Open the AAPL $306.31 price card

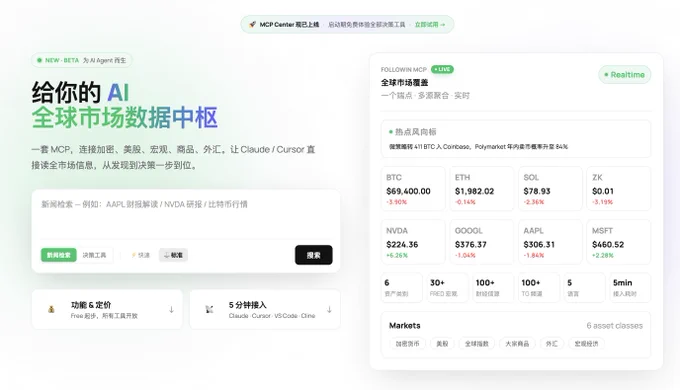click(x=550, y=242)
